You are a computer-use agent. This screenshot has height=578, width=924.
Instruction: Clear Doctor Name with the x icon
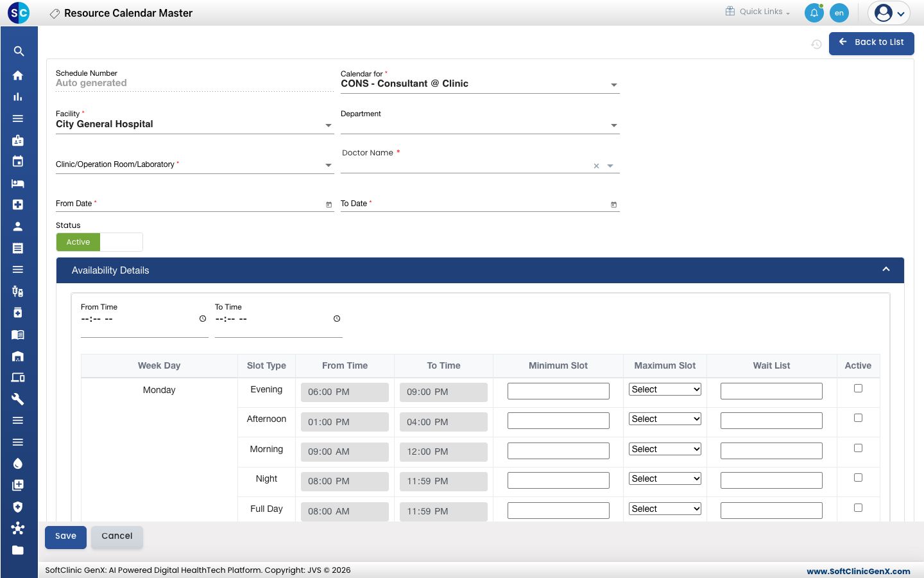pyautogui.click(x=596, y=166)
